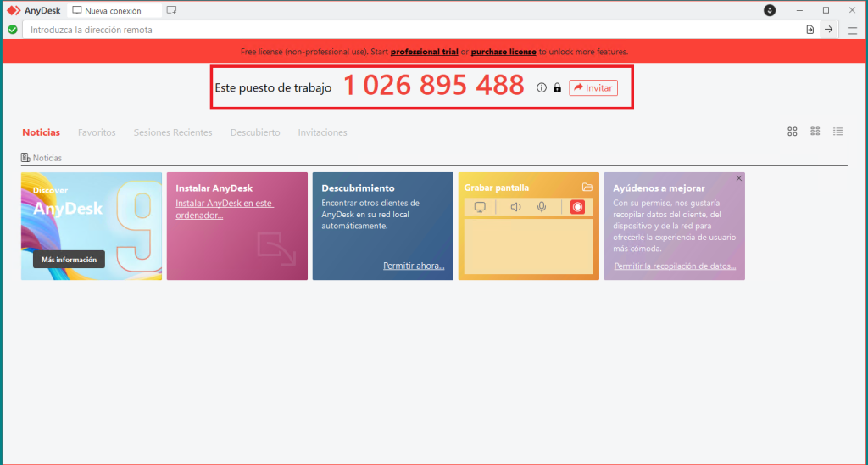Switch to large tiles view
Screen dimensions: 868x465
point(793,132)
